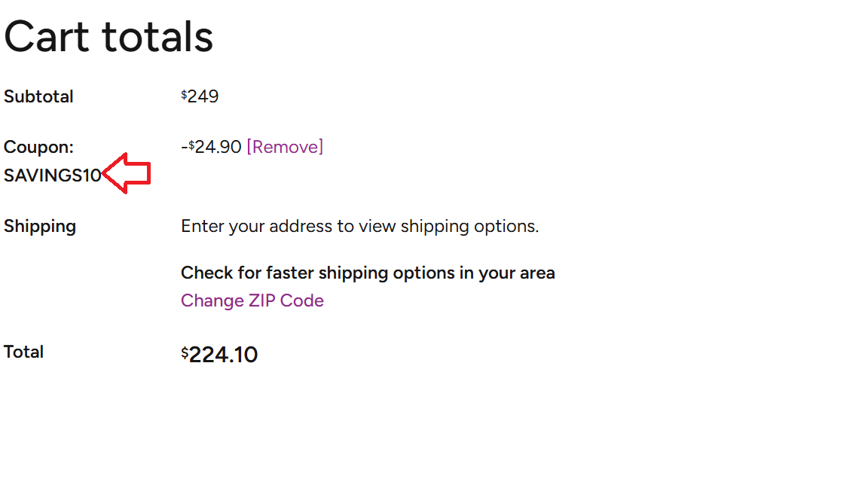Select the $249 subtotal amount

[200, 96]
